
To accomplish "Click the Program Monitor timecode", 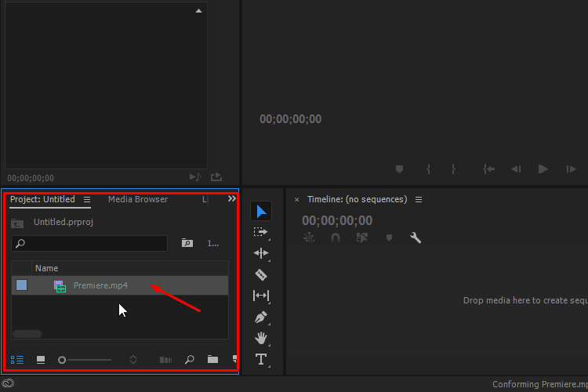I will [291, 119].
